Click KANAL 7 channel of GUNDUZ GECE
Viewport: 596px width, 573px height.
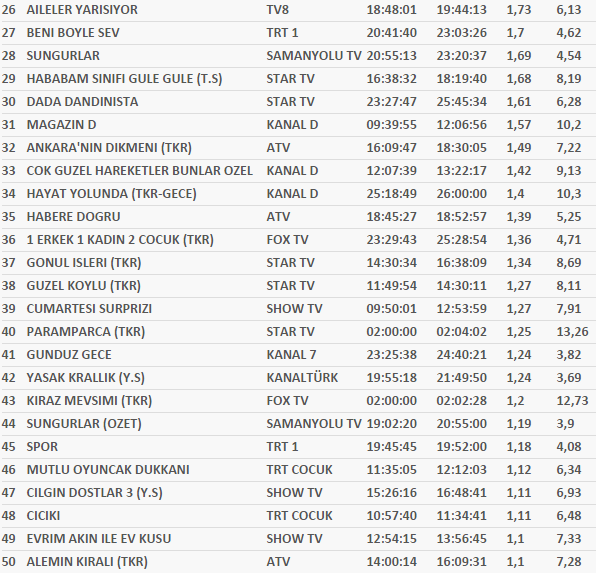tap(291, 355)
